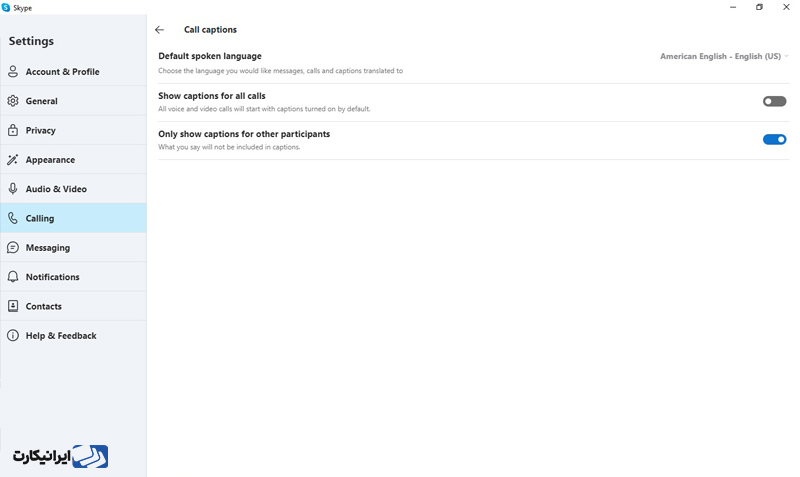Click the Default spoken language label
The image size is (800, 477).
click(x=210, y=56)
